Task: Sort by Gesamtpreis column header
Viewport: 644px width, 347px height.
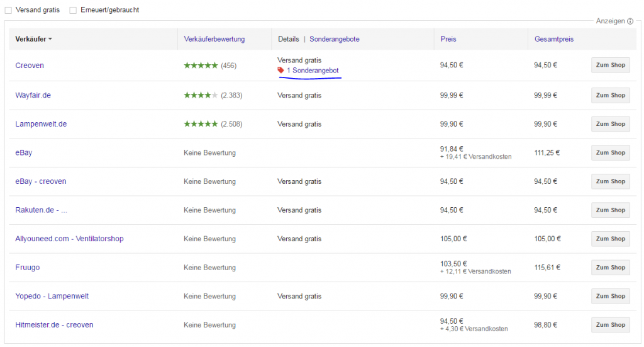Action: 553,39
